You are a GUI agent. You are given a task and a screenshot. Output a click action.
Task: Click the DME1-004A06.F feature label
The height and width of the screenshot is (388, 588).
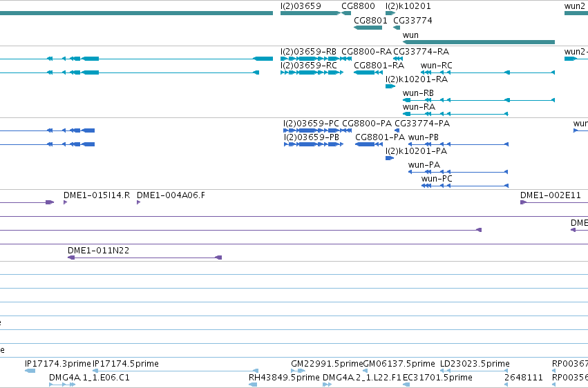[x=171, y=195]
